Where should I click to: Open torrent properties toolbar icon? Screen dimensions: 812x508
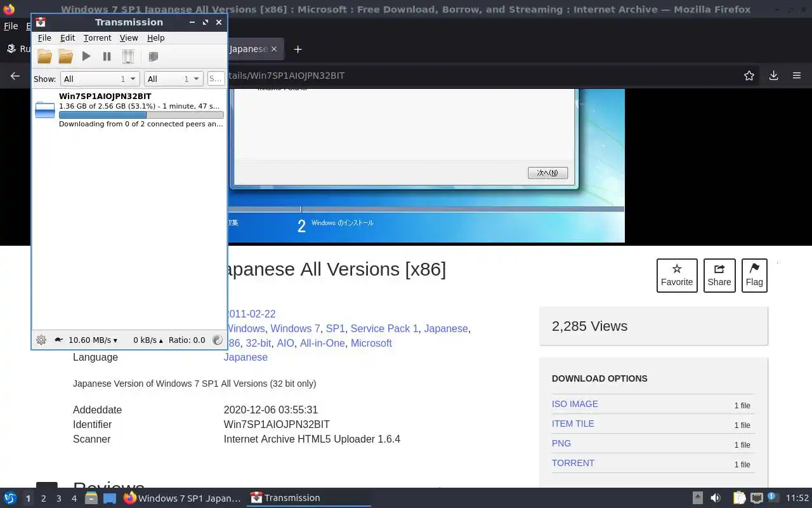coord(153,57)
